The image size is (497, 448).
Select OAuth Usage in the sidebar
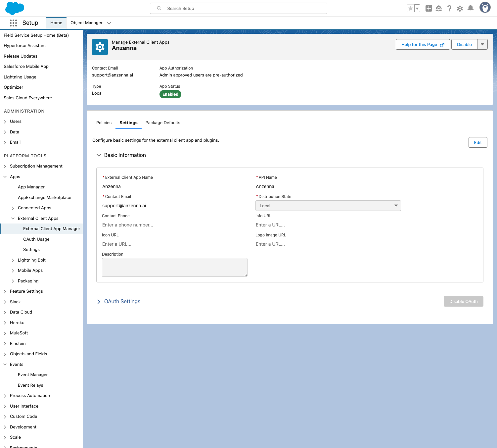click(36, 239)
